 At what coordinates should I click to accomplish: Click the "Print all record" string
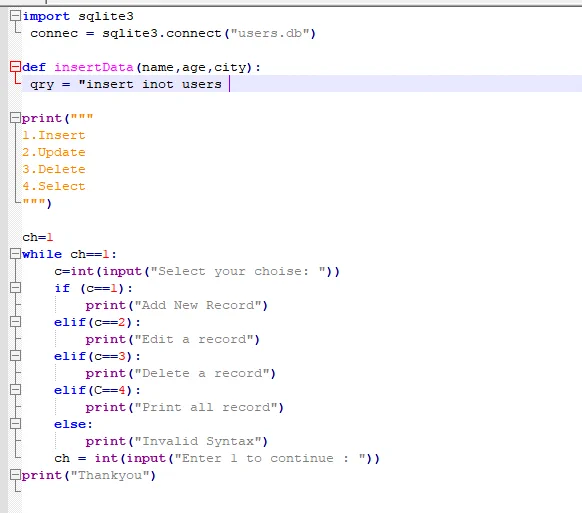206,407
